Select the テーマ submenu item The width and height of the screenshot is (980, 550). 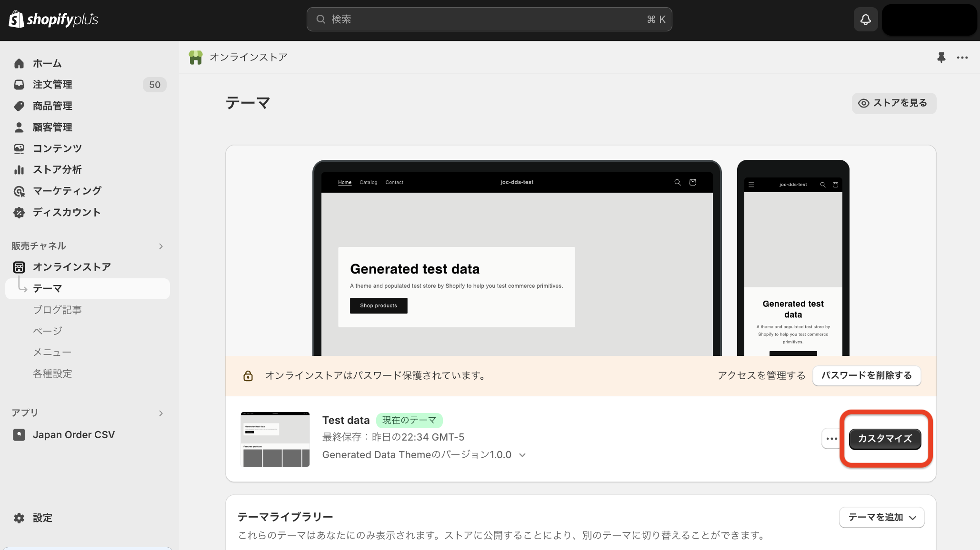(x=88, y=288)
